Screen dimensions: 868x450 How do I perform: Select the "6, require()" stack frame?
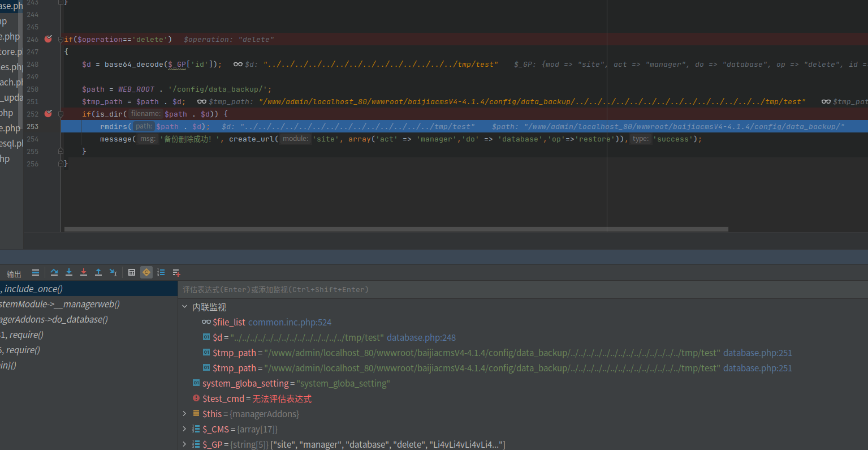(x=89, y=350)
